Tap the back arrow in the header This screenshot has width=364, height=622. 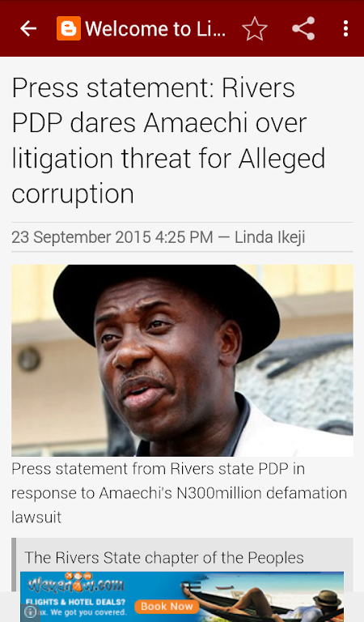click(28, 28)
